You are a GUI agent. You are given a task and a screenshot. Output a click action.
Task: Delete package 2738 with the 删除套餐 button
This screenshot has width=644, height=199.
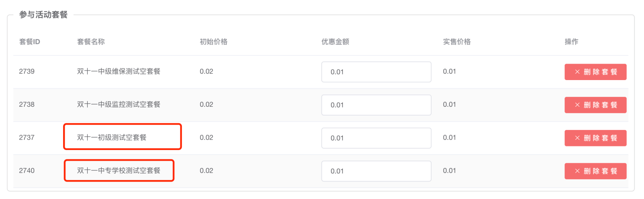click(595, 105)
